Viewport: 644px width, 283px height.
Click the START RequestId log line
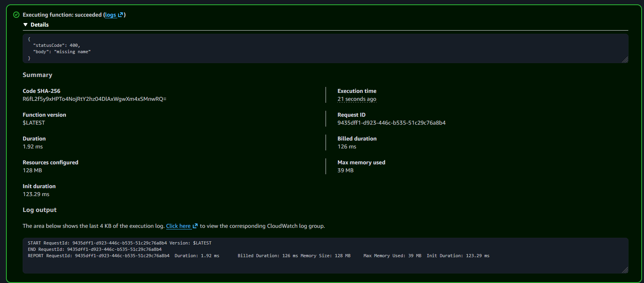click(119, 243)
